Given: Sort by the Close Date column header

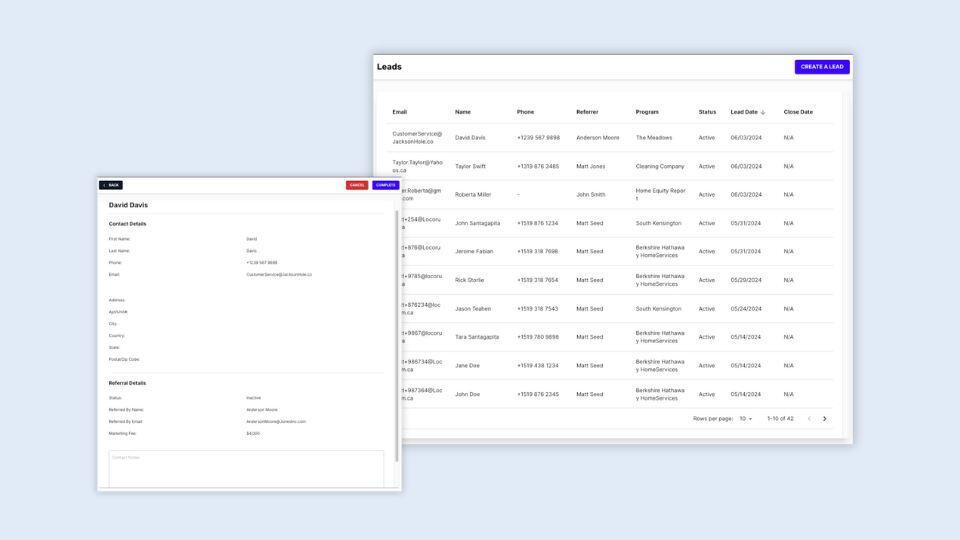Looking at the screenshot, I should coord(798,112).
